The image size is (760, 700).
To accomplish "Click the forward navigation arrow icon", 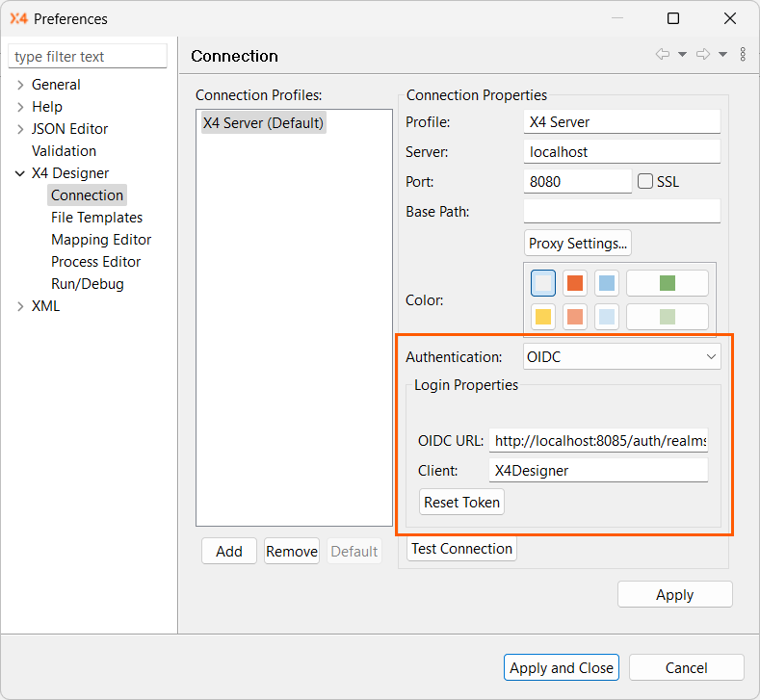I will click(703, 55).
